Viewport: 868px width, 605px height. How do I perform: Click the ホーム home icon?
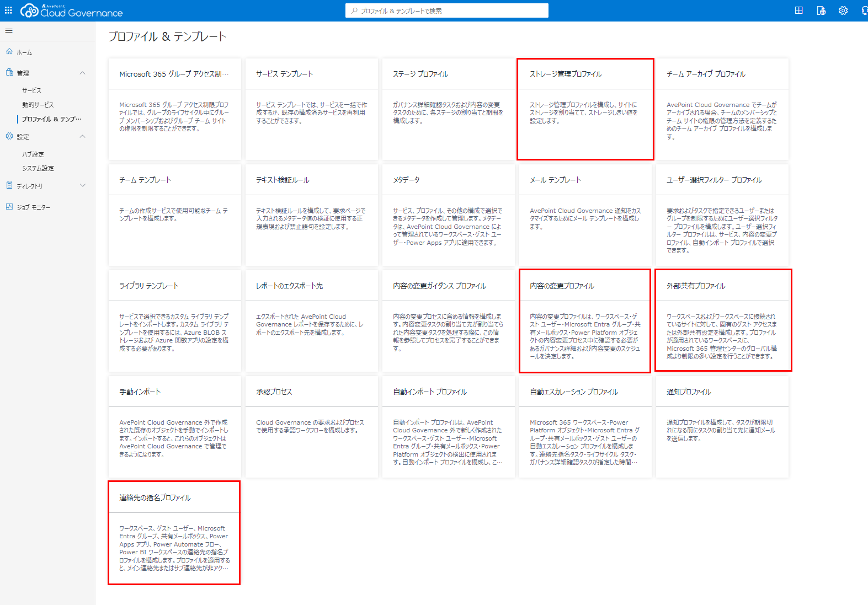point(9,52)
